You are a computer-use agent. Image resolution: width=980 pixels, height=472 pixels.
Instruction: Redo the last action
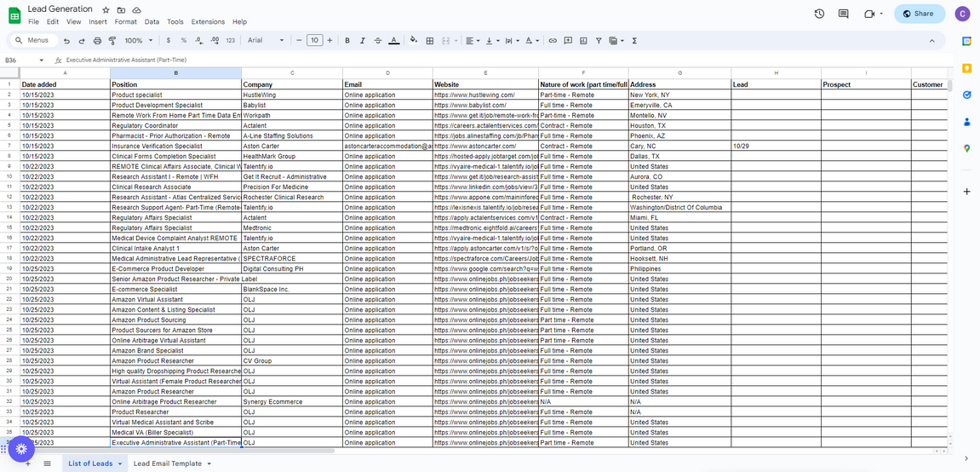pos(81,41)
